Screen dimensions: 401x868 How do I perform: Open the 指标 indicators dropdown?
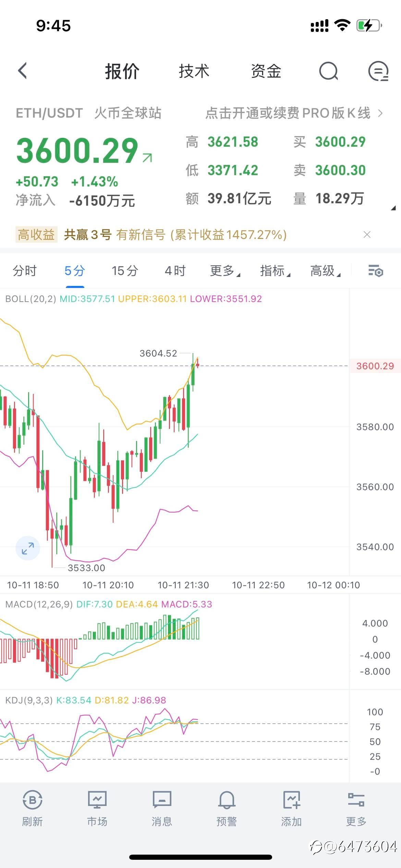[x=275, y=271]
